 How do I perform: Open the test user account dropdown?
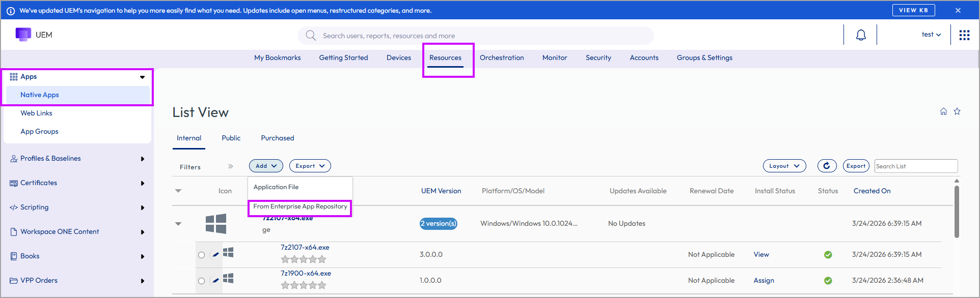coord(931,35)
